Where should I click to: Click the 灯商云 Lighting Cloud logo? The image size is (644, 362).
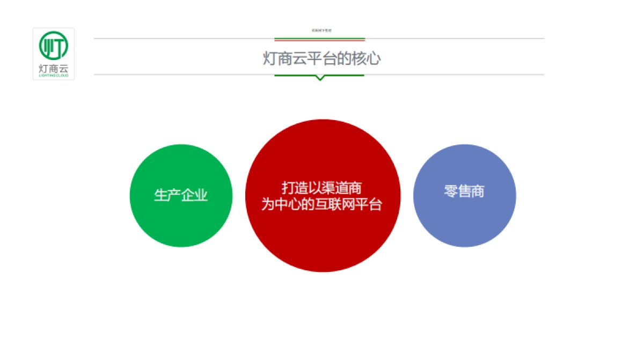53,54
